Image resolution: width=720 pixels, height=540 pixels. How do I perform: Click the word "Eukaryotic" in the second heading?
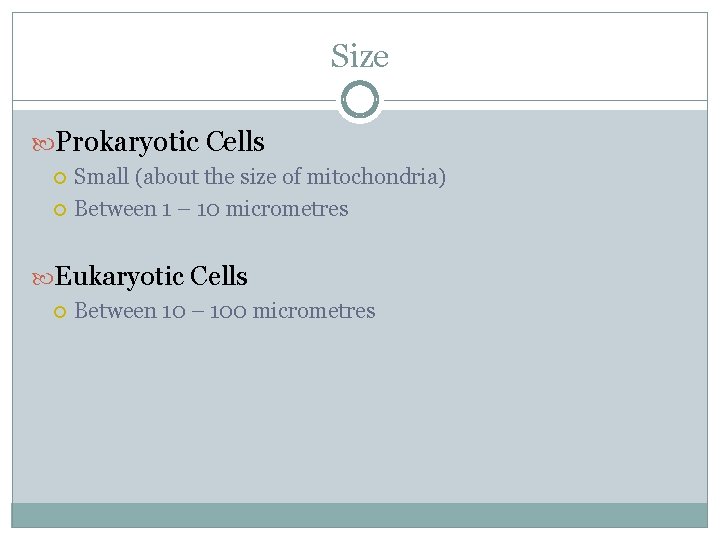pyautogui.click(x=120, y=276)
